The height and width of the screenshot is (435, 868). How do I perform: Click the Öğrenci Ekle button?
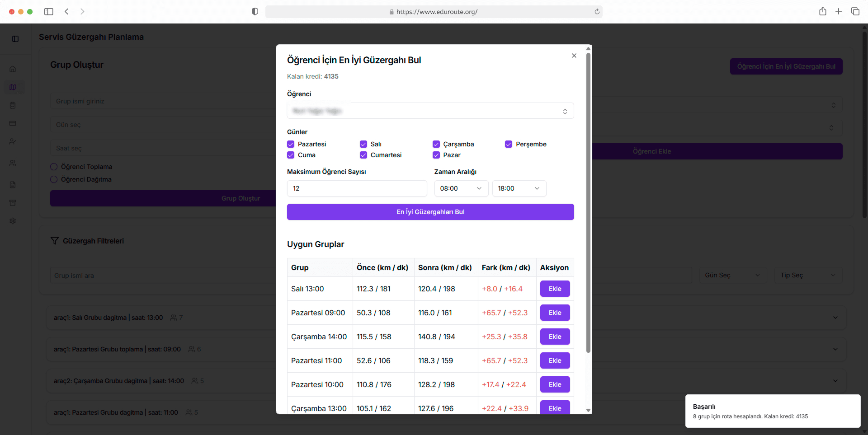pos(717,151)
